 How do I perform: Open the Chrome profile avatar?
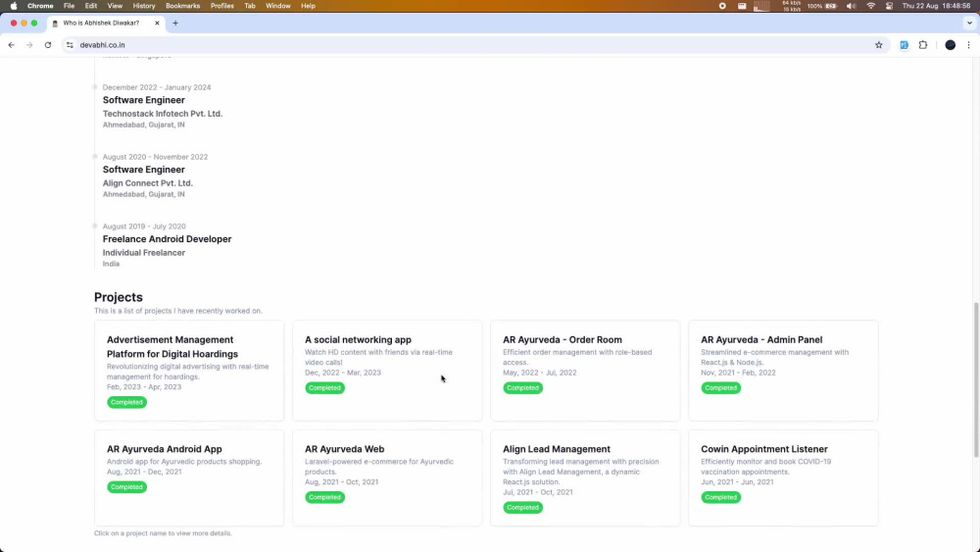950,45
